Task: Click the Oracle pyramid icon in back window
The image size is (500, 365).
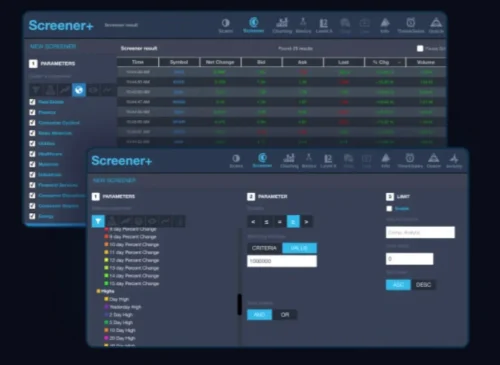Action: [436, 25]
